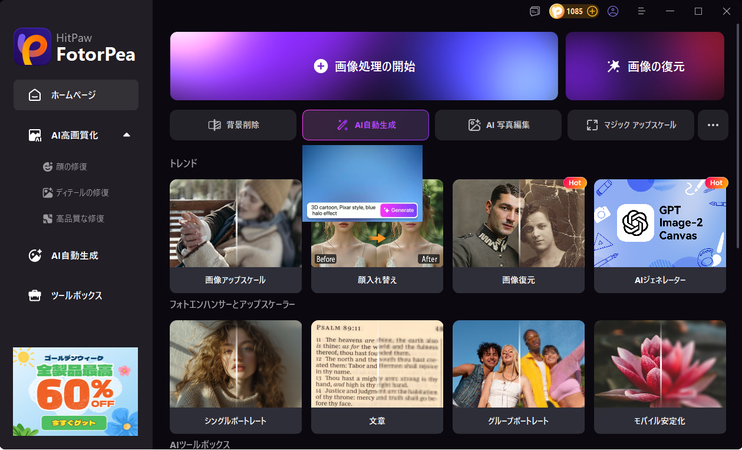Click the HitPaw FotorPea logo icon

point(32,46)
